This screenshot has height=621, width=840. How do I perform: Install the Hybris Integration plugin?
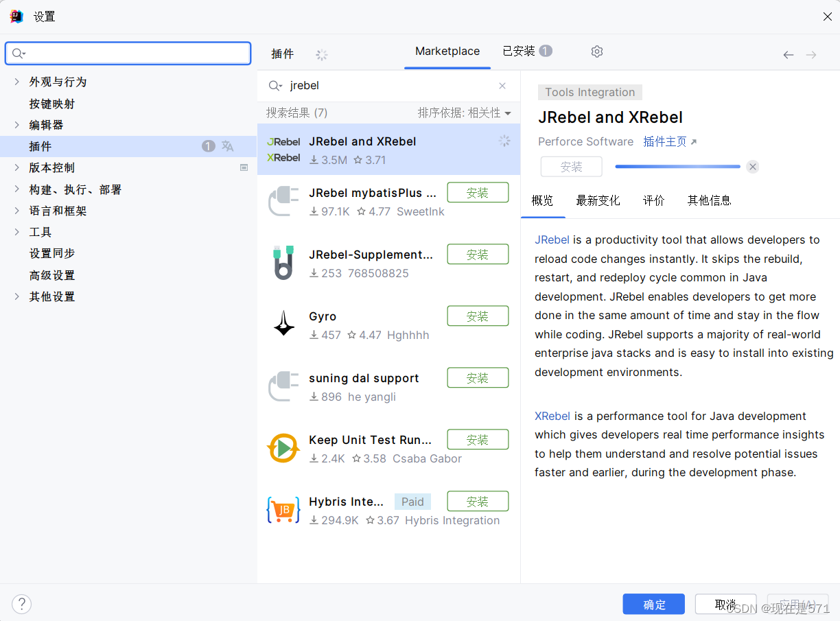coord(478,502)
